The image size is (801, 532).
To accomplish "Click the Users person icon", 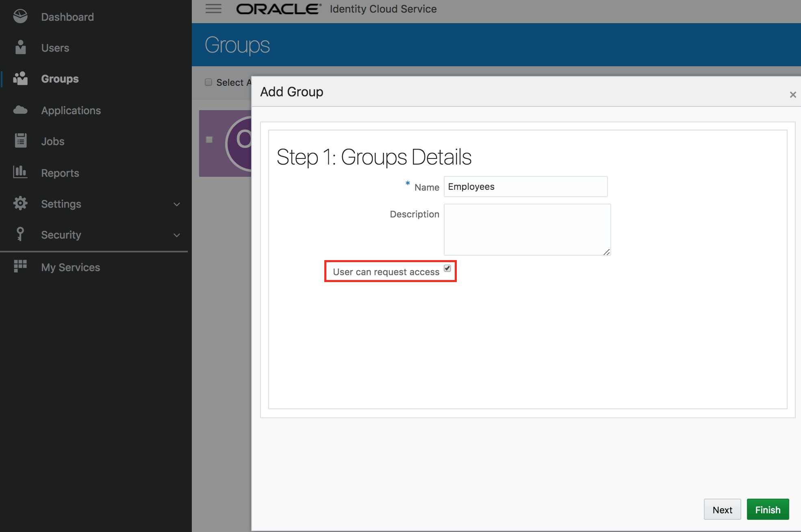I will click(x=20, y=47).
